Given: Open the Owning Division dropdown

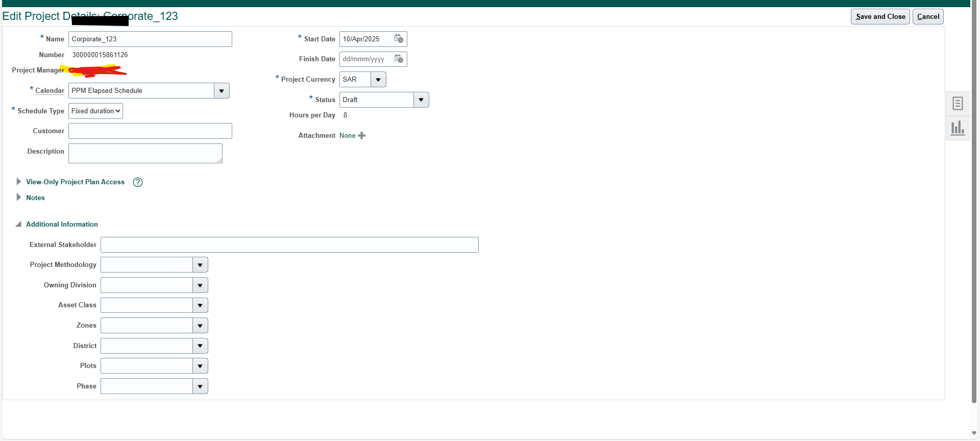Looking at the screenshot, I should (200, 285).
